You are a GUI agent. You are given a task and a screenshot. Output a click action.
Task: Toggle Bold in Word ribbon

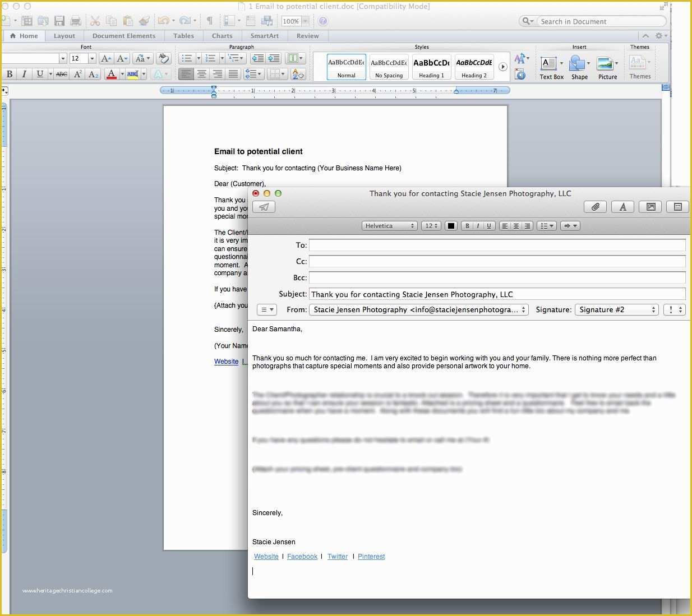coord(9,74)
